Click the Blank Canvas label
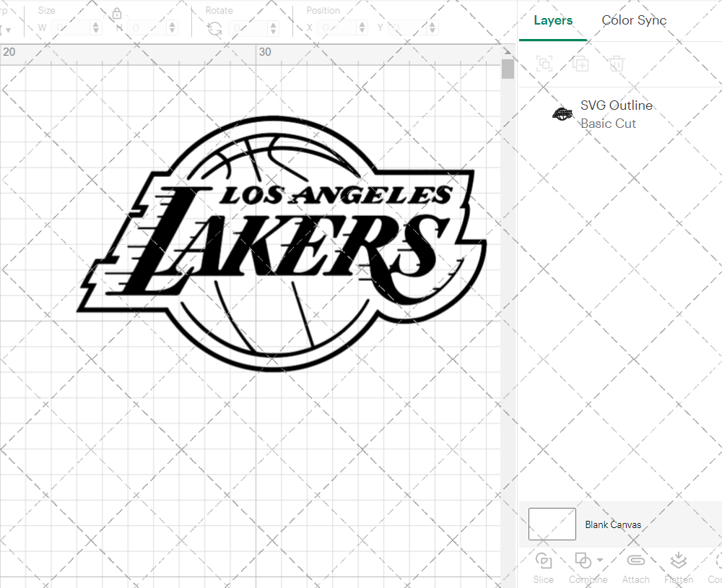The image size is (722, 588). point(613,524)
